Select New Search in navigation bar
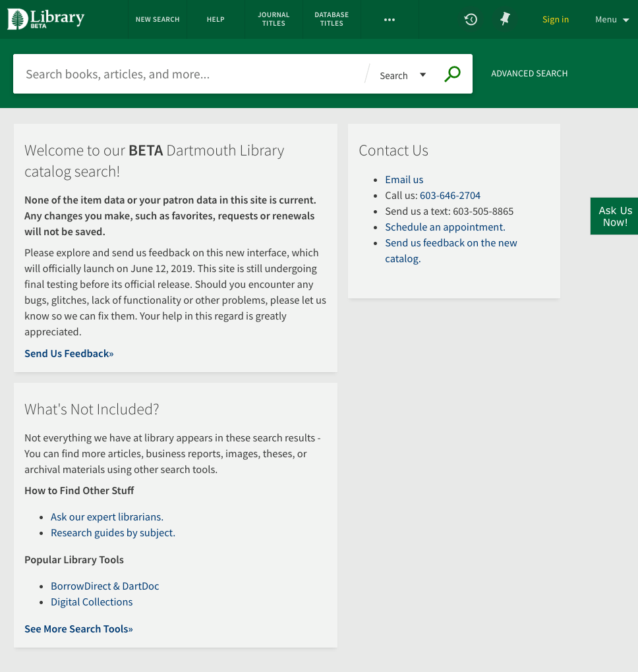Viewport: 638px width, 672px height. (158, 19)
